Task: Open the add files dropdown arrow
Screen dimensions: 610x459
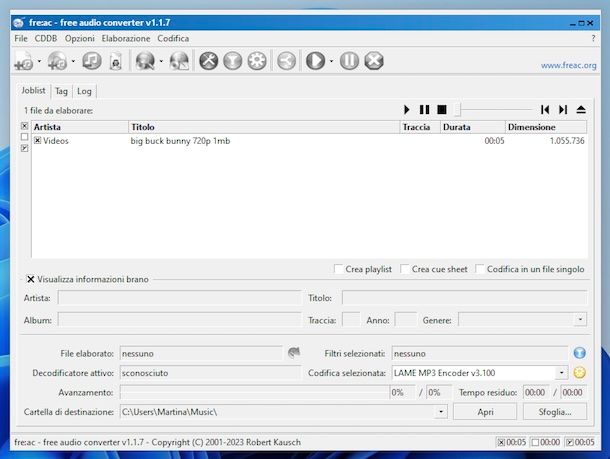Action: [x=39, y=61]
